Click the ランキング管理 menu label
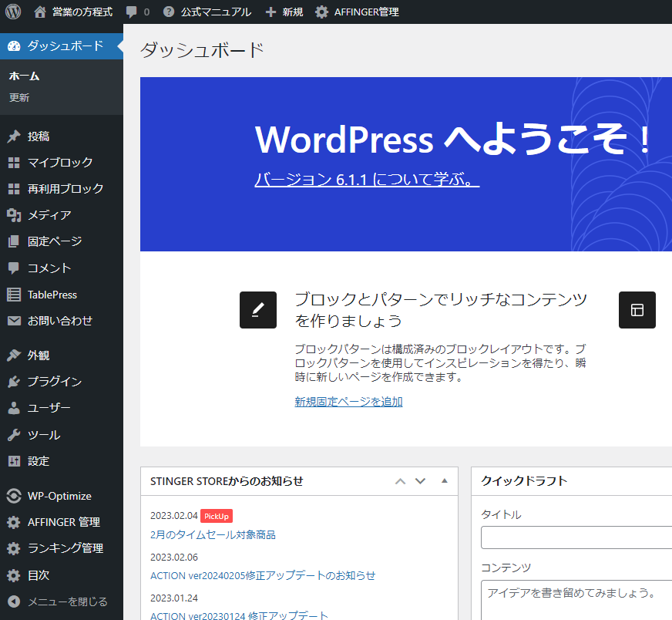This screenshot has height=620, width=672. tap(66, 548)
